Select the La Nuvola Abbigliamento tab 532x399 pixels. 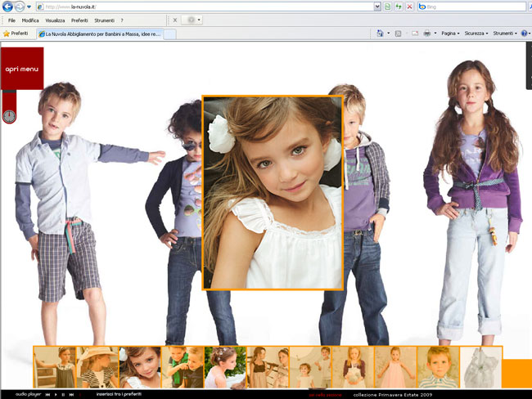[100, 34]
